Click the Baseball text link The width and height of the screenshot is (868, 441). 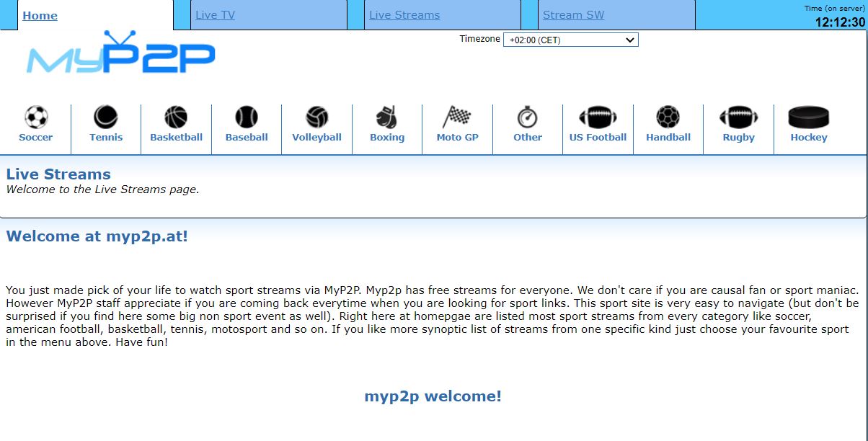coord(247,137)
